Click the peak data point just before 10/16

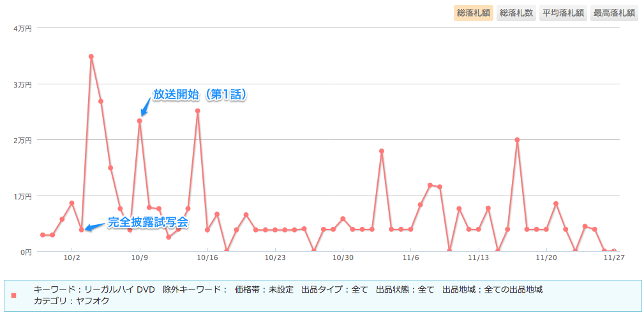coord(198,111)
